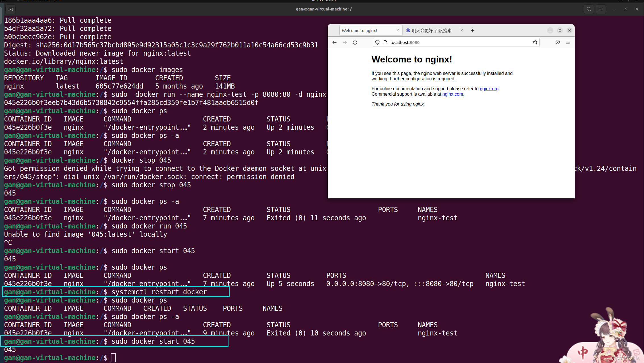Viewport: 644px width, 363px height.
Task: Click the 'systemctl restart docker' command
Action: (159, 292)
